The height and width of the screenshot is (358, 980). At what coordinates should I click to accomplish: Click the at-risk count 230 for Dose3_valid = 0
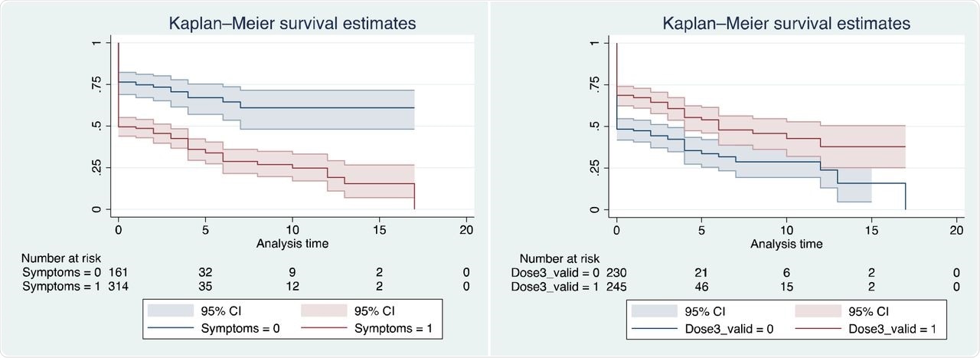click(617, 271)
